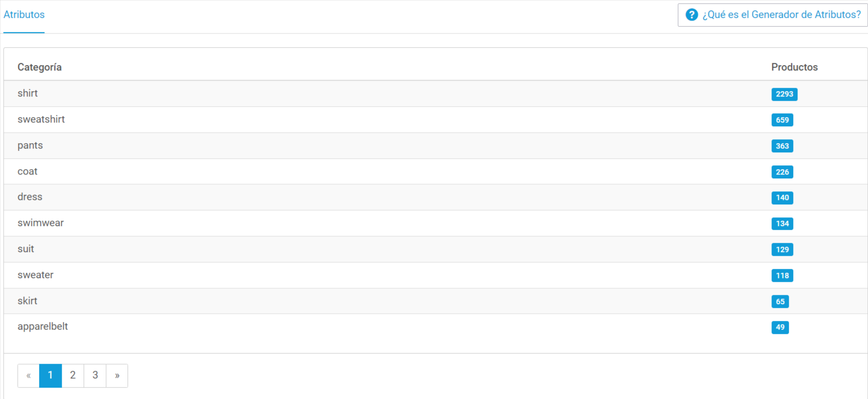
Task: Click the 129 badge for suit
Action: [782, 249]
